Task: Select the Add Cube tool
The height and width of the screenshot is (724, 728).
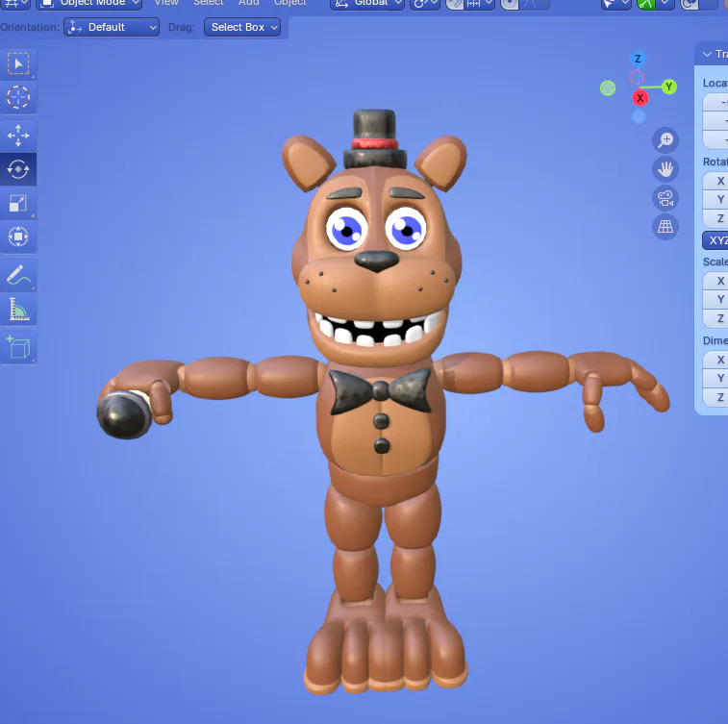Action: tap(18, 347)
